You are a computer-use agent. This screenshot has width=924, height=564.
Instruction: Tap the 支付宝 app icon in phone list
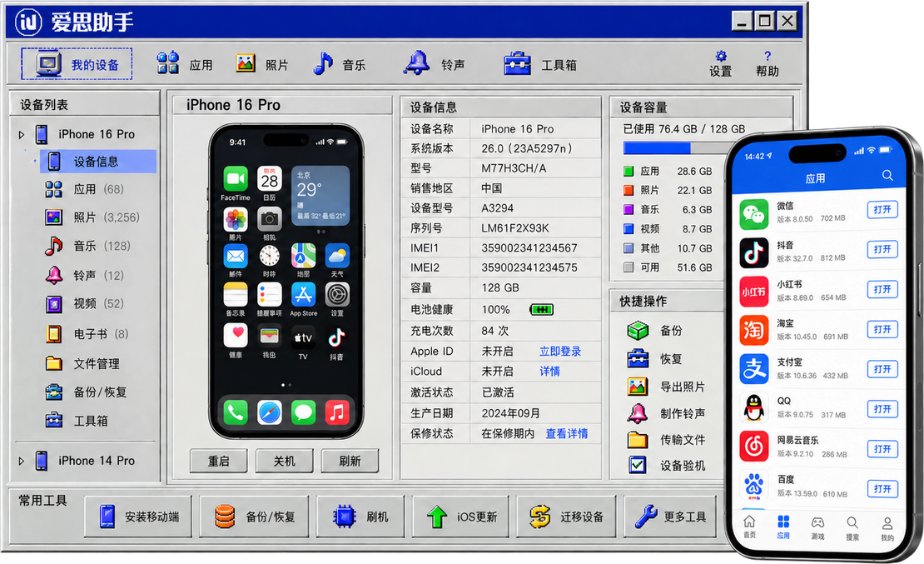[x=753, y=369]
